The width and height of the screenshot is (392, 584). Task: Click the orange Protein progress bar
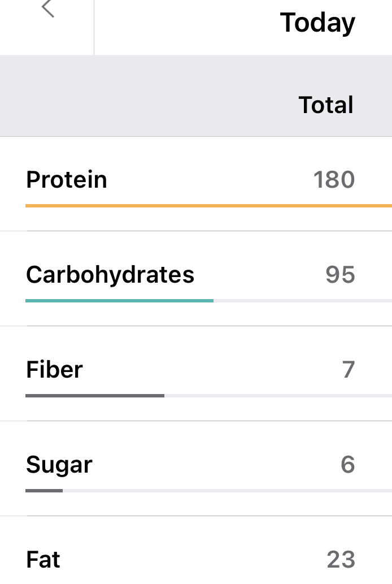pos(208,206)
